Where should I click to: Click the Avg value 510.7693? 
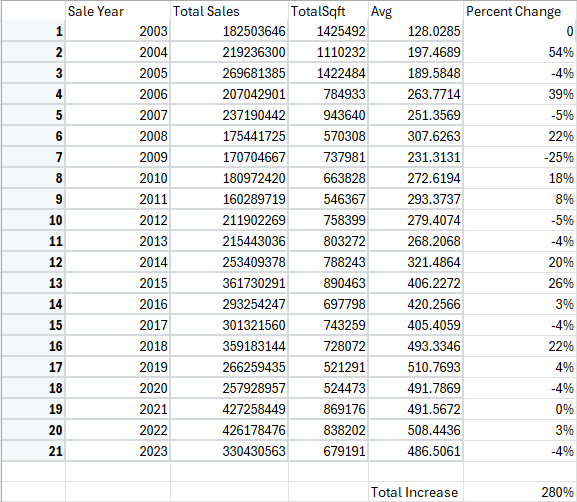(415, 367)
